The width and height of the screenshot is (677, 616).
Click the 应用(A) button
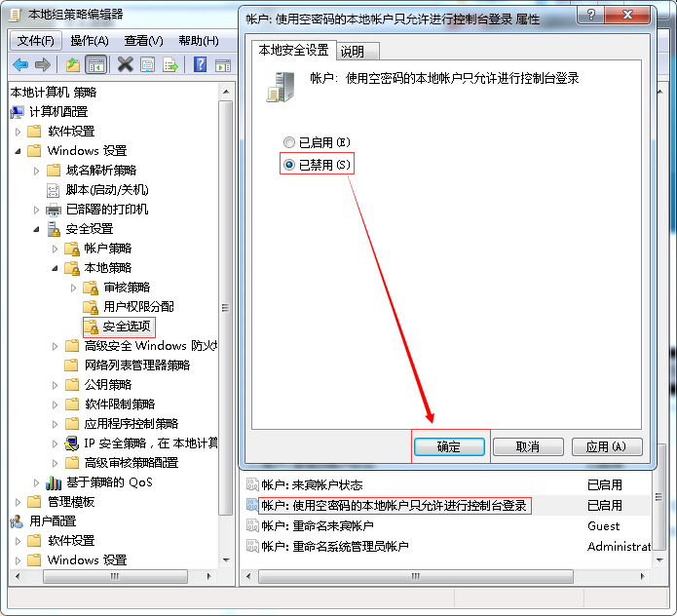[607, 446]
